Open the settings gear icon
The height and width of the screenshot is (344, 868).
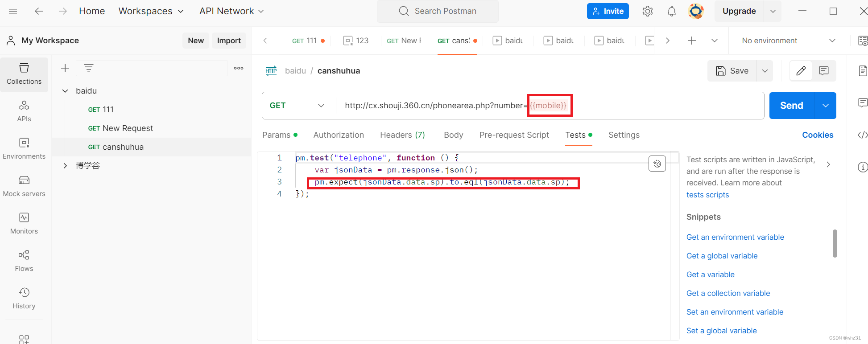point(648,11)
